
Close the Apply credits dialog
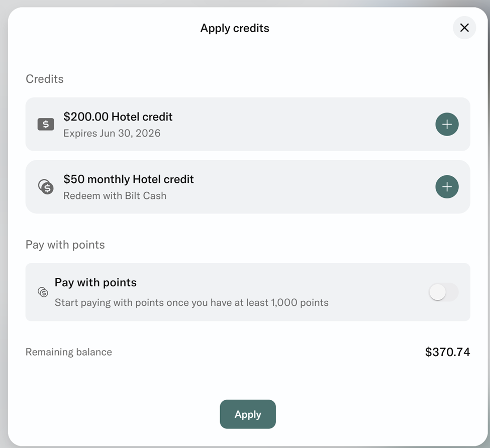click(x=464, y=28)
